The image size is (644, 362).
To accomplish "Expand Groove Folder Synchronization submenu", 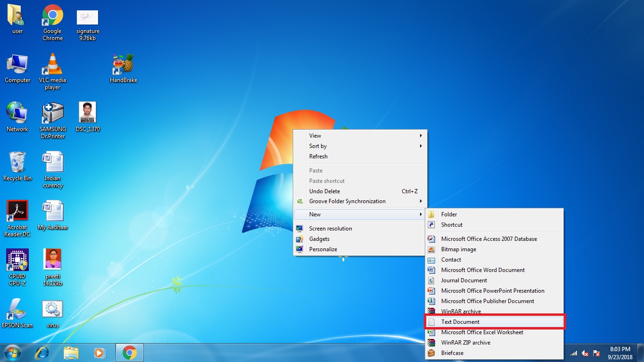I will 360,201.
